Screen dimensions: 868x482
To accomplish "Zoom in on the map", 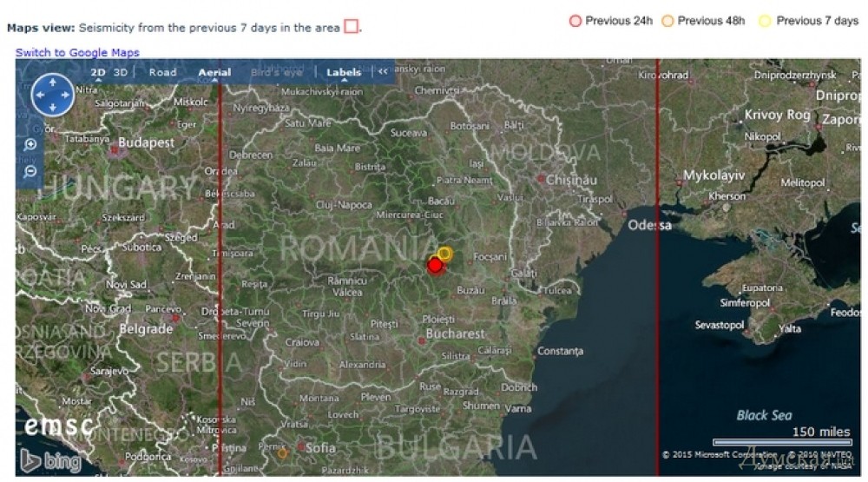I will [30, 145].
